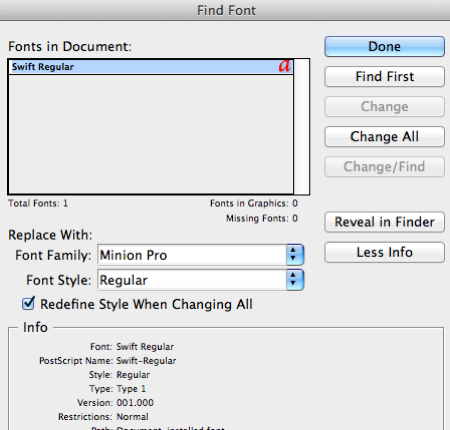This screenshot has height=430, width=450.
Task: Collapse details with the Less Info button
Action: [384, 252]
